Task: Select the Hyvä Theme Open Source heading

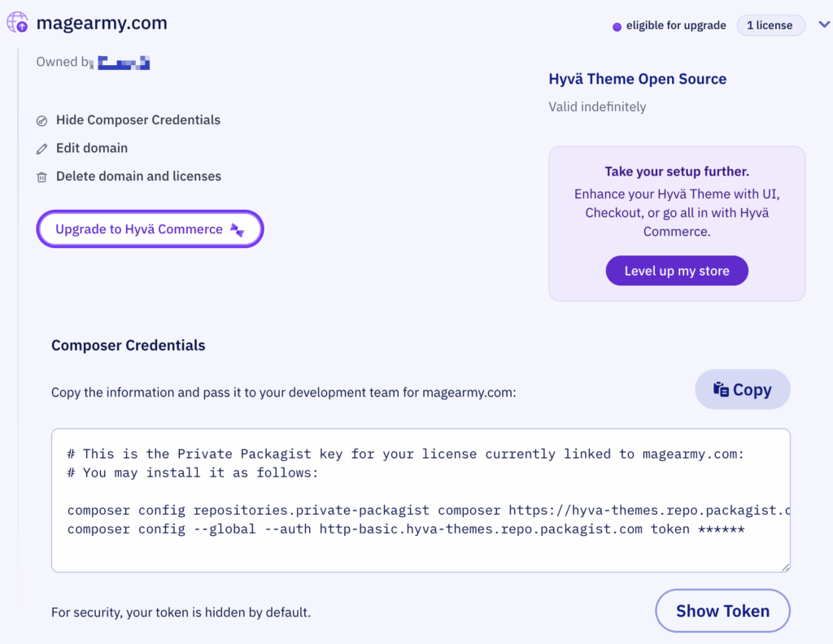Action: point(637,79)
